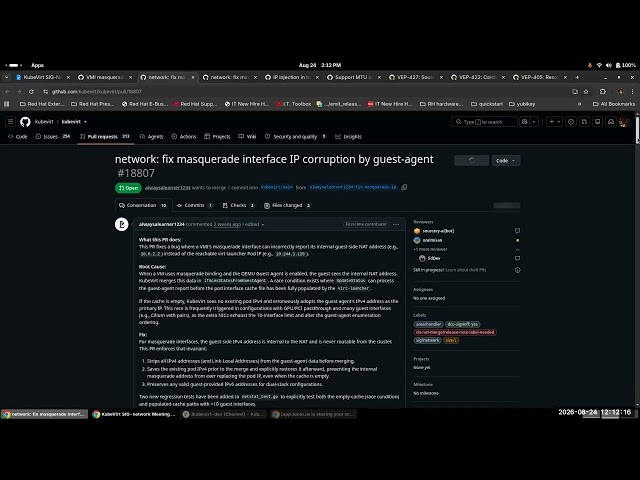The width and height of the screenshot is (640, 480).
Task: Go back with the browser arrow
Action: point(7,91)
